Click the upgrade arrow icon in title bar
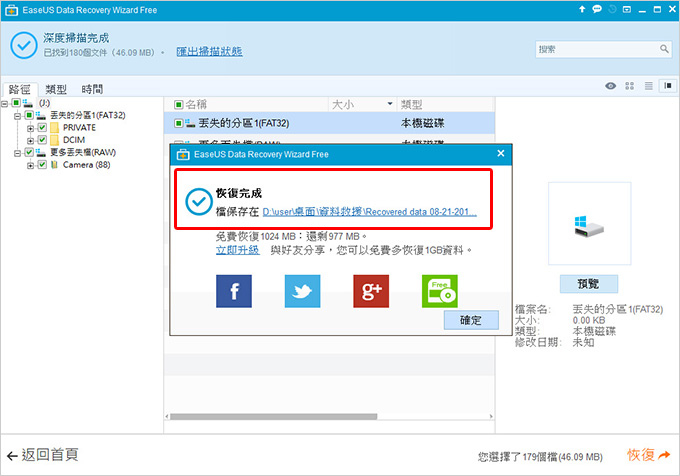The image size is (680, 476). coord(582,9)
